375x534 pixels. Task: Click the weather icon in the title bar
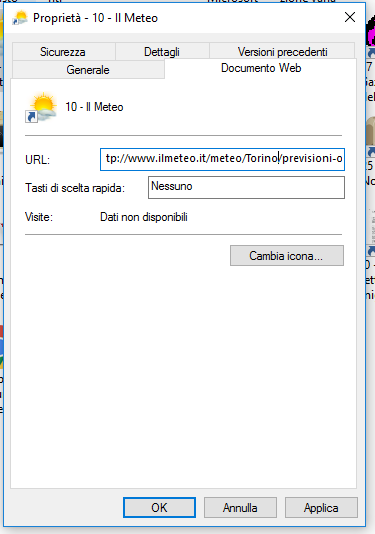pos(19,18)
